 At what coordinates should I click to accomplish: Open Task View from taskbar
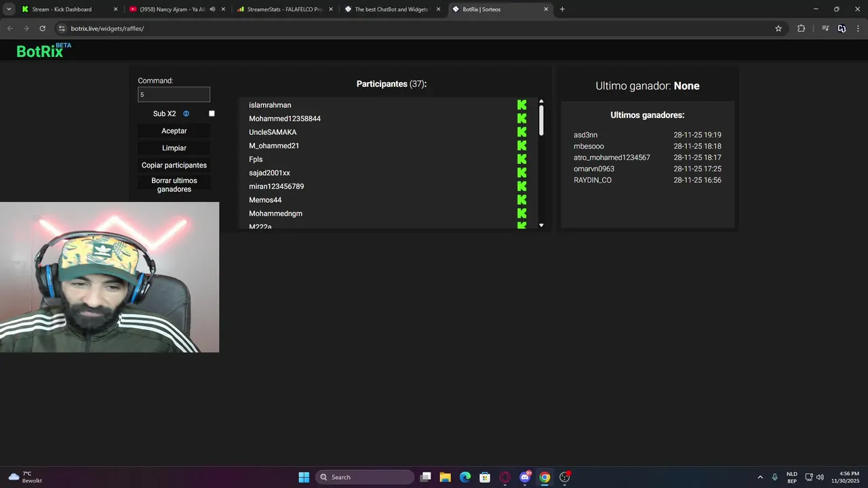(x=425, y=477)
